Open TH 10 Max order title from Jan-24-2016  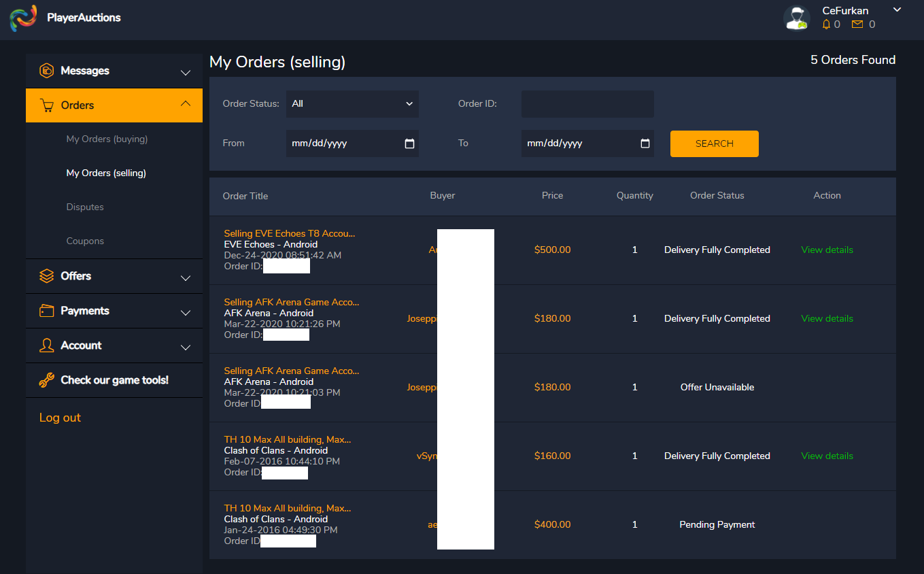point(288,508)
